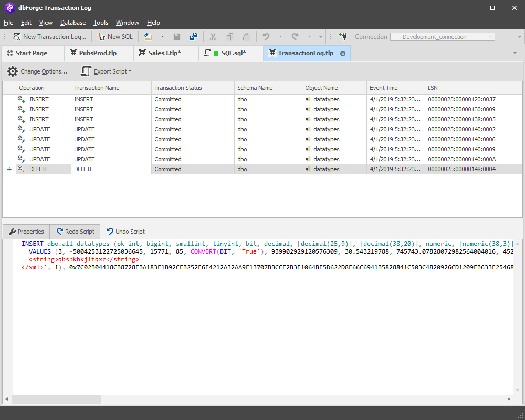Click the Redo arrow icon
The image size is (525, 420).
point(295,37)
